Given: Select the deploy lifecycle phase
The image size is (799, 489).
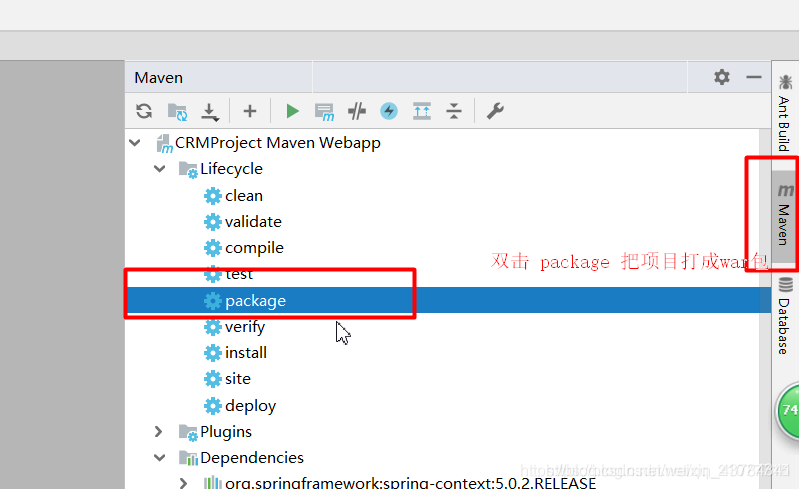Looking at the screenshot, I should click(250, 406).
